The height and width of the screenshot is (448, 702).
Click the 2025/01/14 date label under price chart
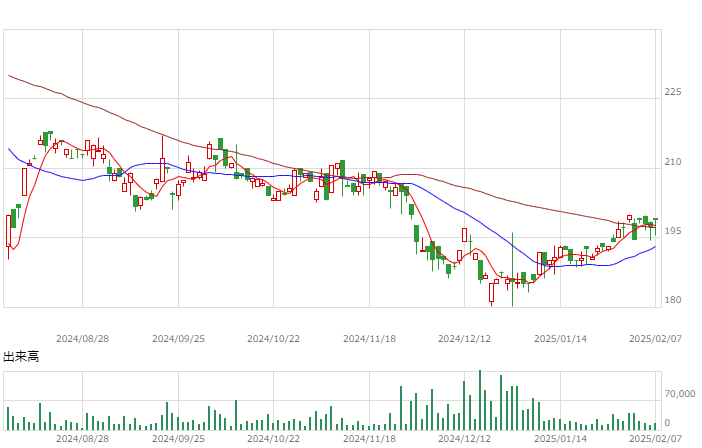[x=560, y=339]
